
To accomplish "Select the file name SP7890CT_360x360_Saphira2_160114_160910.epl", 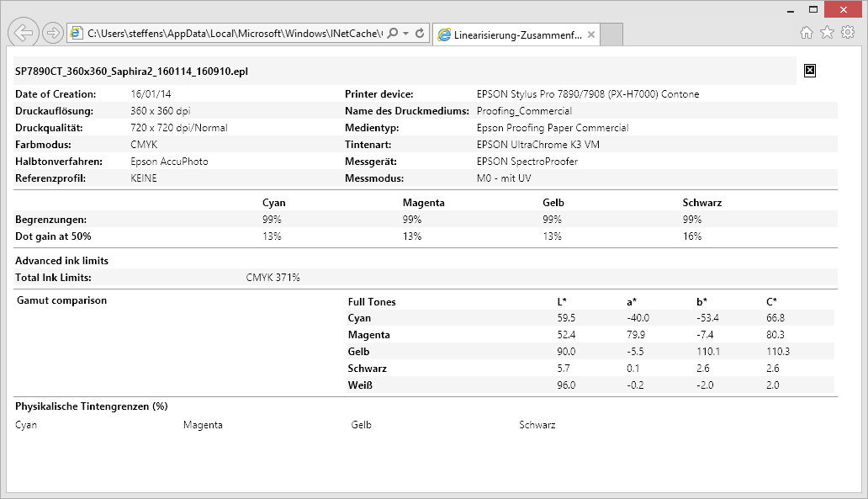I will pos(132,72).
